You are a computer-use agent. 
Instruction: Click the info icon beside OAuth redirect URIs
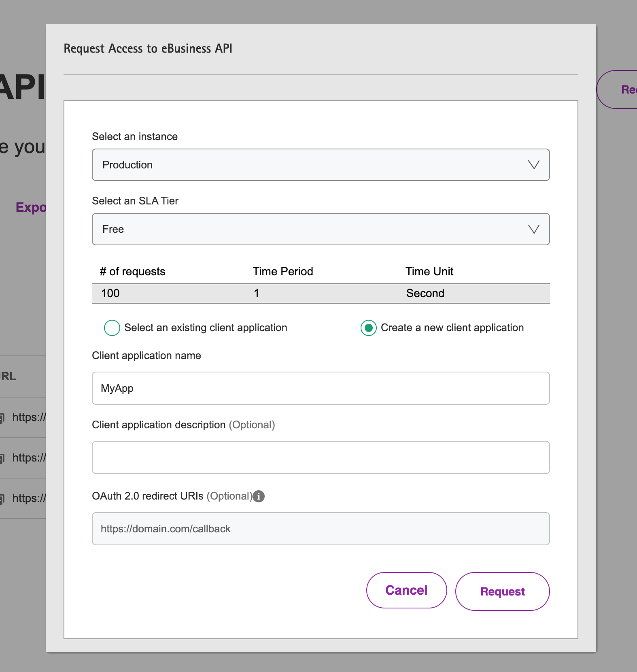(259, 496)
